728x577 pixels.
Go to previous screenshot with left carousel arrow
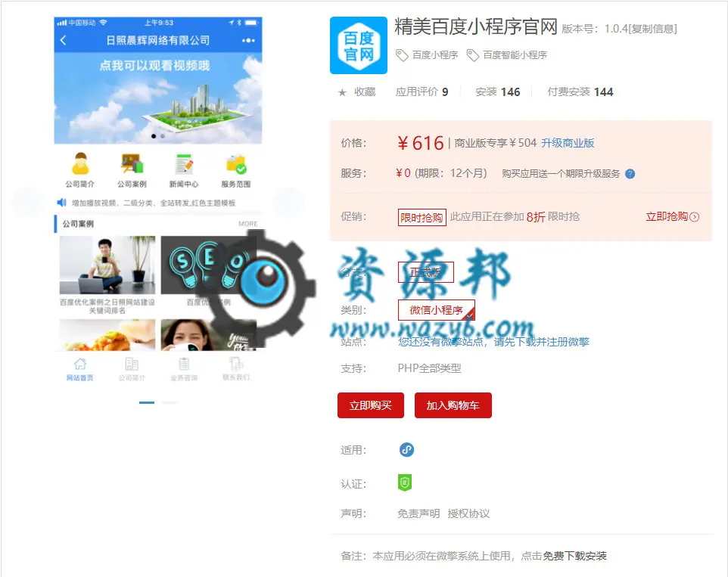pyautogui.click(x=28, y=202)
